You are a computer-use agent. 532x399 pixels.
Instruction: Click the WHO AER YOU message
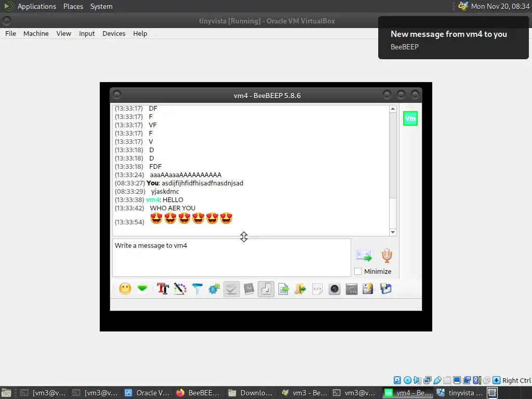coord(172,208)
